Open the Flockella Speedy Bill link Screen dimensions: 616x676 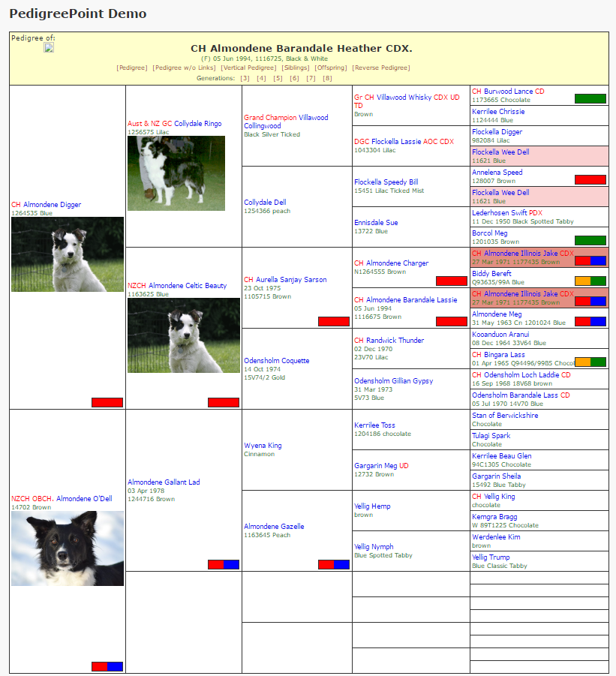point(386,182)
